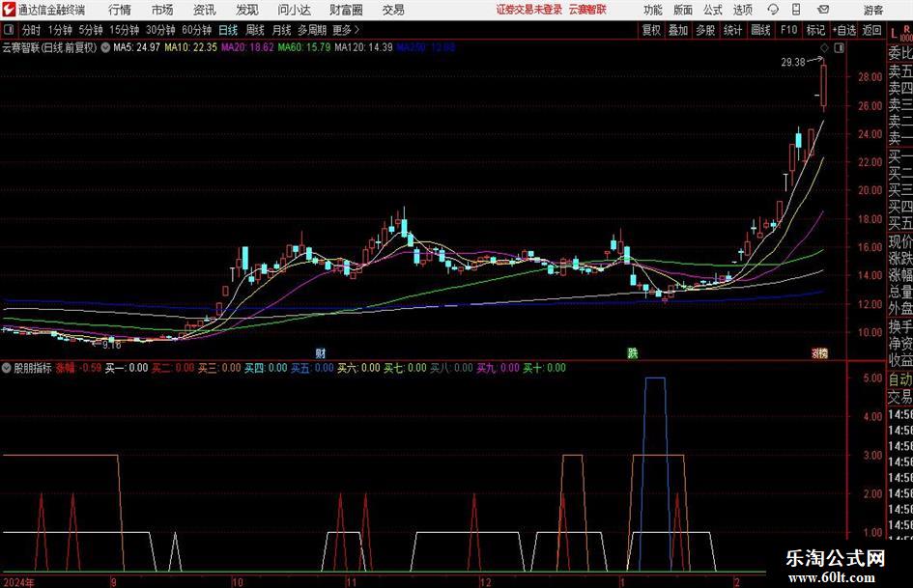Click the 复权 toolbar button
This screenshot has height=588, width=913.
[651, 30]
